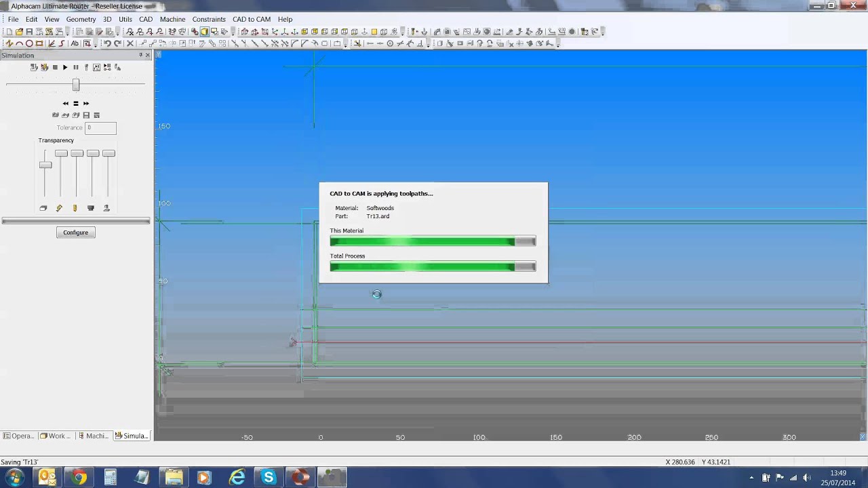Click the first simulation-mode icon left of Stop
The width and height of the screenshot is (868, 488).
[34, 67]
